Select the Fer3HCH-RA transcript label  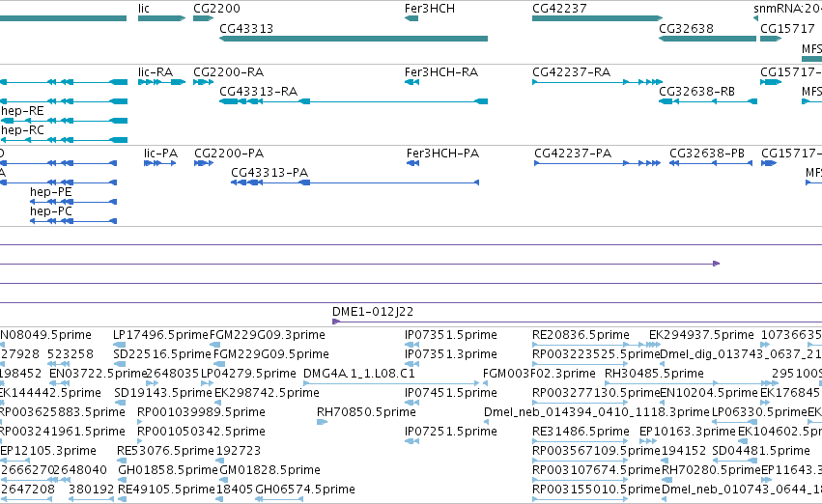441,71
